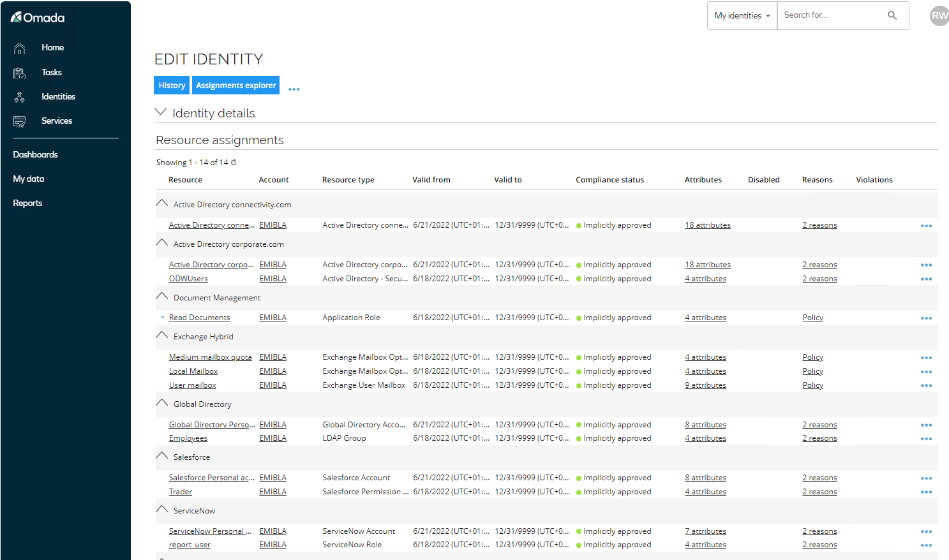Click the Home house icon in sidebar
This screenshot has width=949, height=560.
click(x=19, y=48)
